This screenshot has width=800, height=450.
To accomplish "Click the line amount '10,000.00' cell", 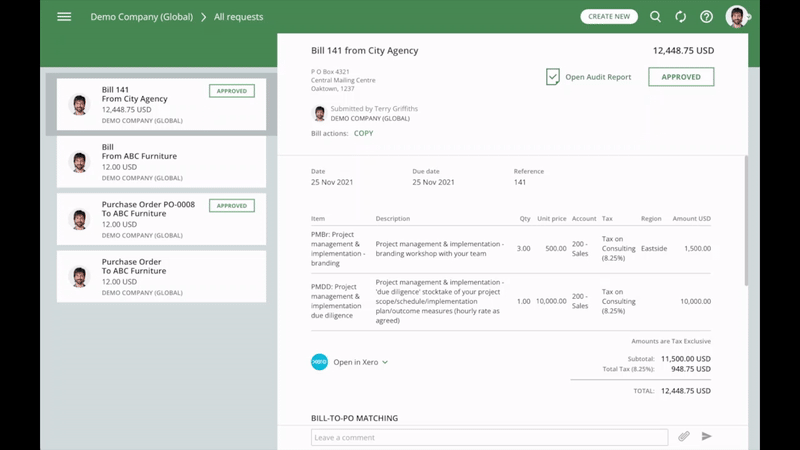I will [695, 302].
